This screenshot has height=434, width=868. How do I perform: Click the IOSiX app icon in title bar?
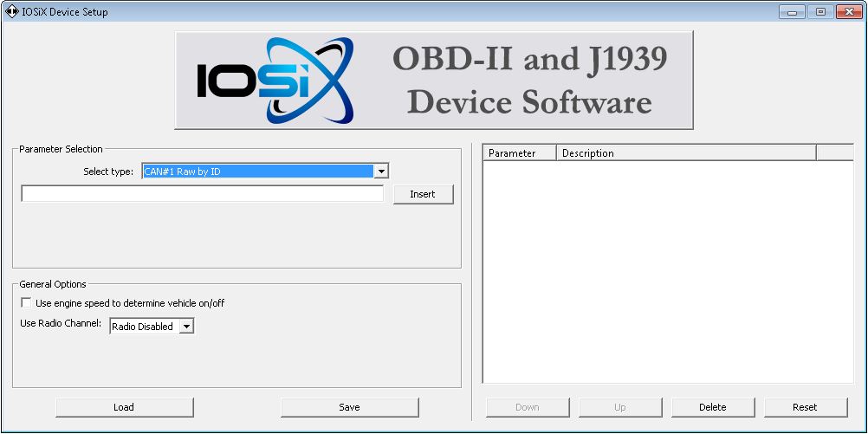pos(11,11)
